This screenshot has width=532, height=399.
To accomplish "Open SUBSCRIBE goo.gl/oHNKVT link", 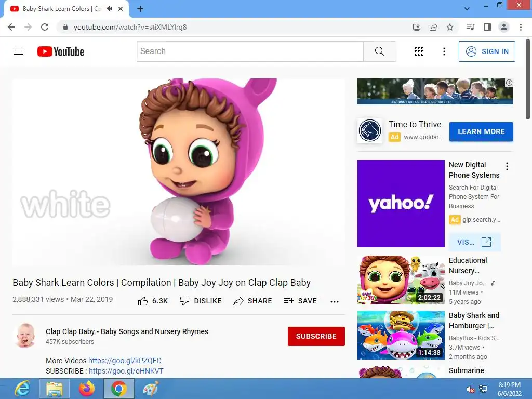I will click(x=126, y=371).
